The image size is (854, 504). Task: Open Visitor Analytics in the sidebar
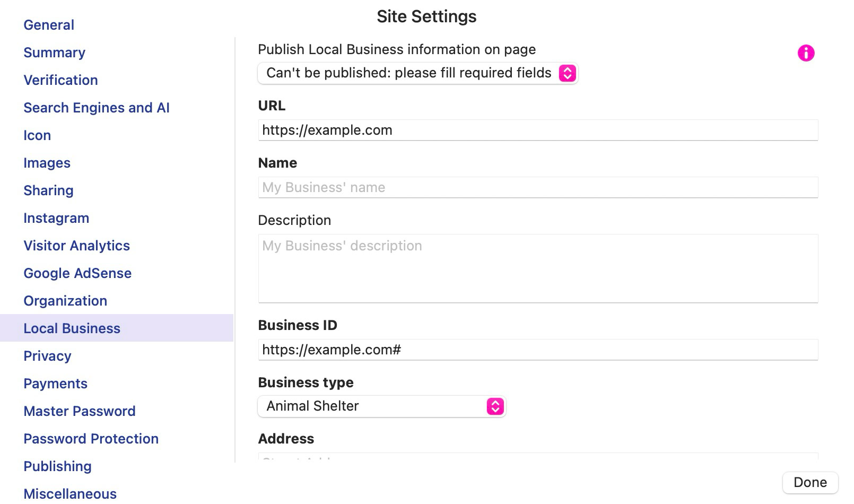tap(76, 246)
